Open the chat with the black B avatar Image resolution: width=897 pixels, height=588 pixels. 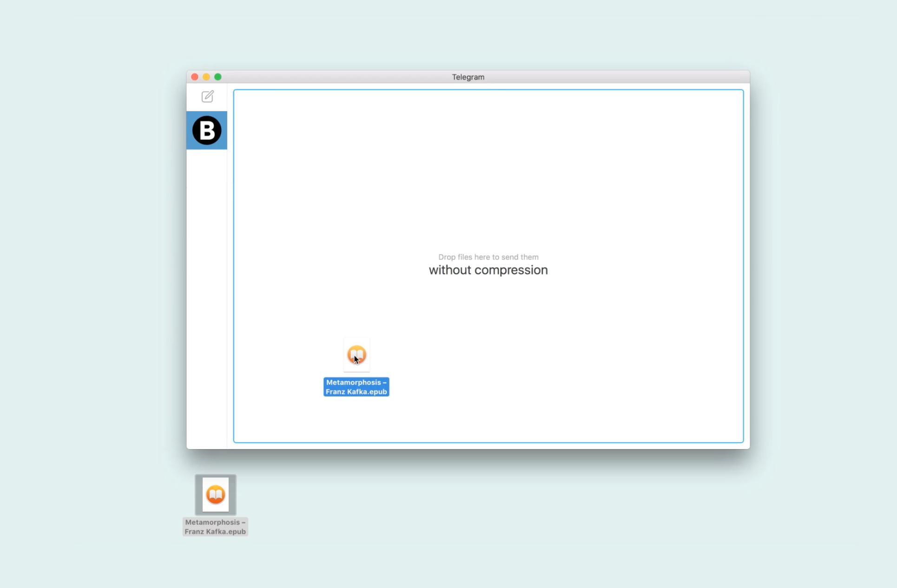coord(207,131)
